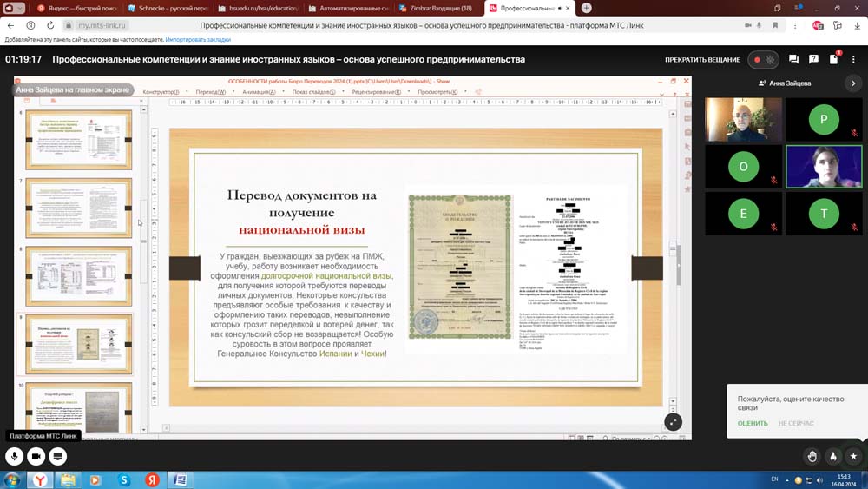Screen dimensions: 868x489
Task: Open the three-dot more options menu
Action: [854, 60]
